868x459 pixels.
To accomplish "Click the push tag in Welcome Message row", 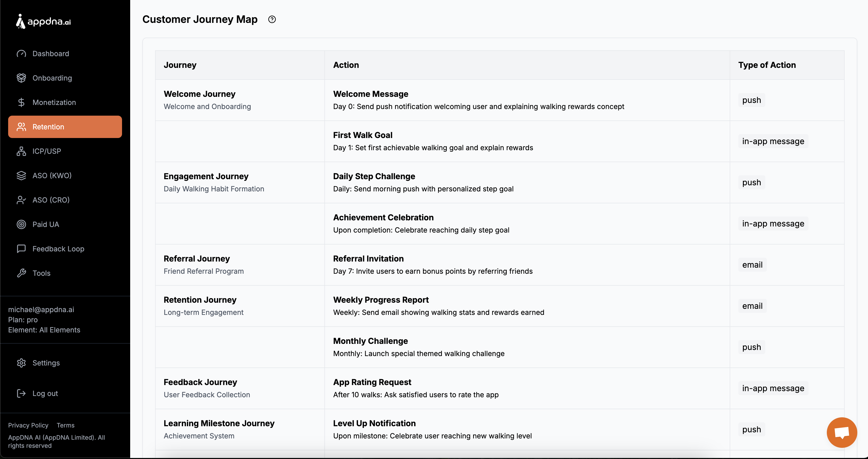I will (x=751, y=100).
